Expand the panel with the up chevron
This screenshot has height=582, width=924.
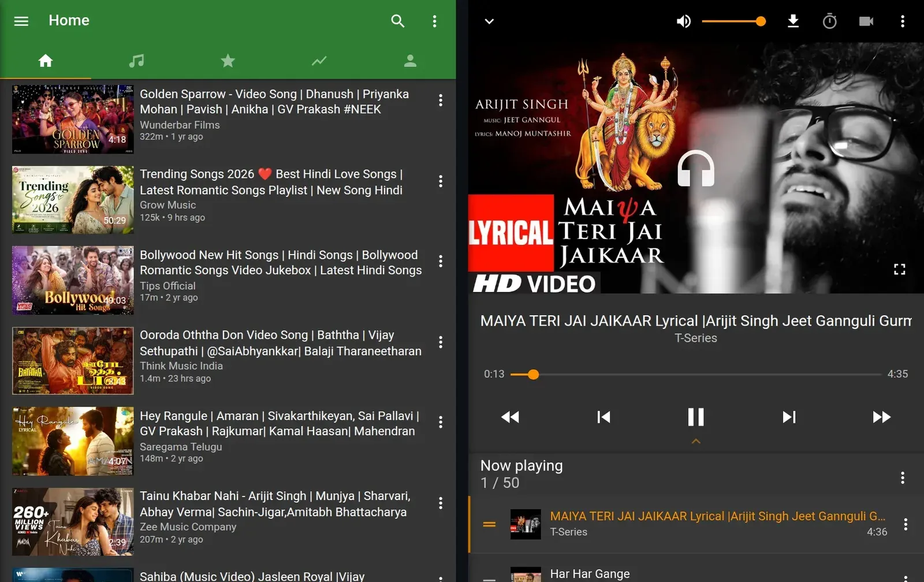click(x=696, y=441)
